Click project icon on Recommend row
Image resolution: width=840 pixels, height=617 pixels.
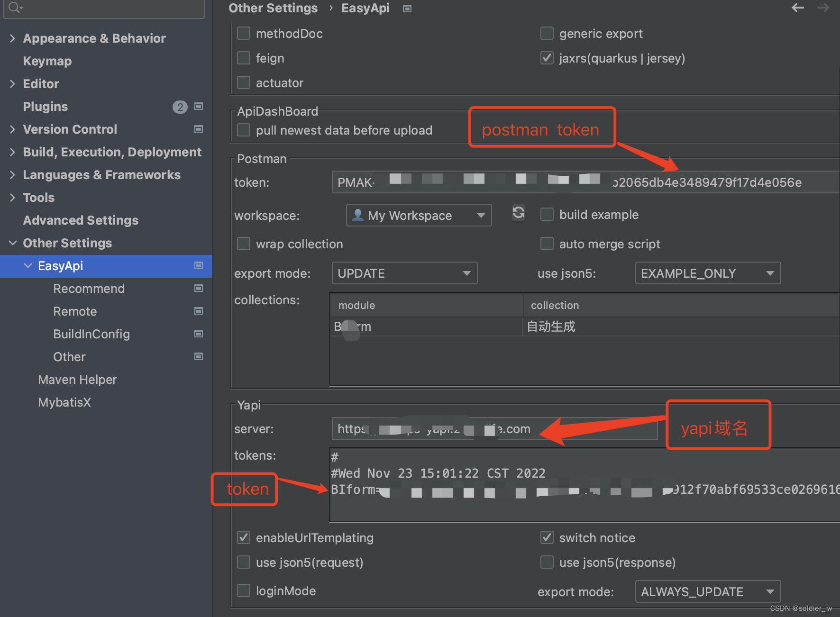(199, 288)
